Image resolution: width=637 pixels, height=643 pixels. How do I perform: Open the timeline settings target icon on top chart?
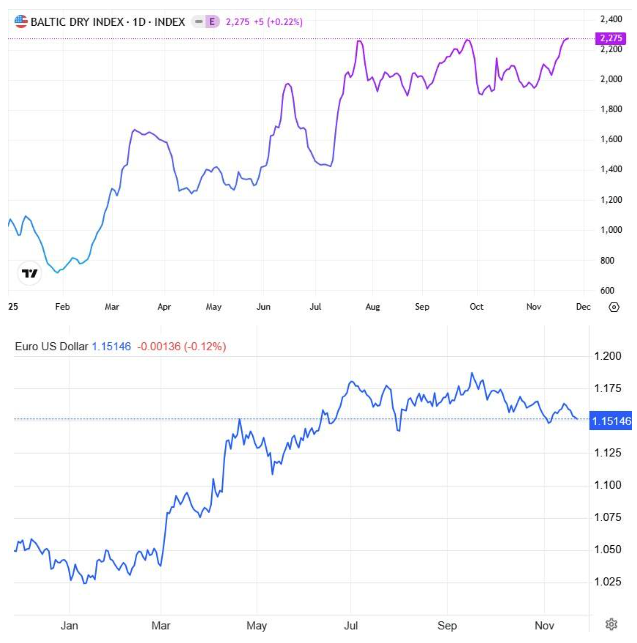point(613,308)
